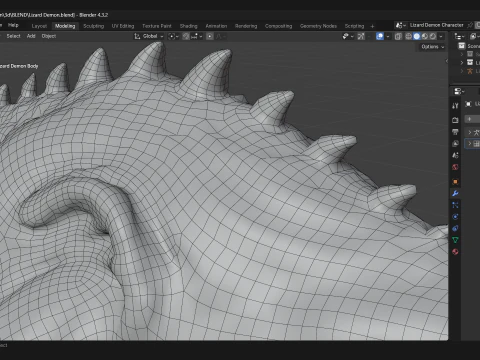Open the View Layer properties tab

[455, 144]
